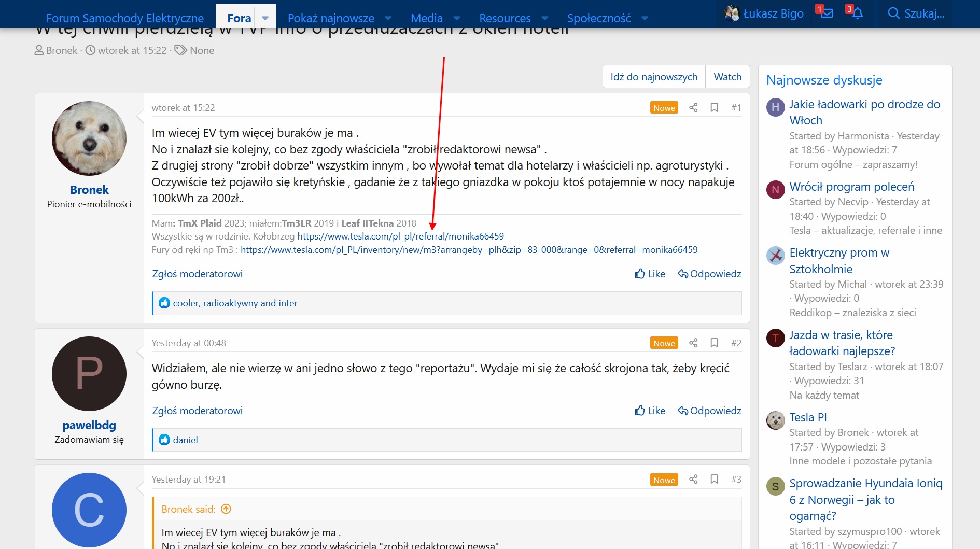Open Harmonista's H avatar in sidebar

pyautogui.click(x=775, y=107)
